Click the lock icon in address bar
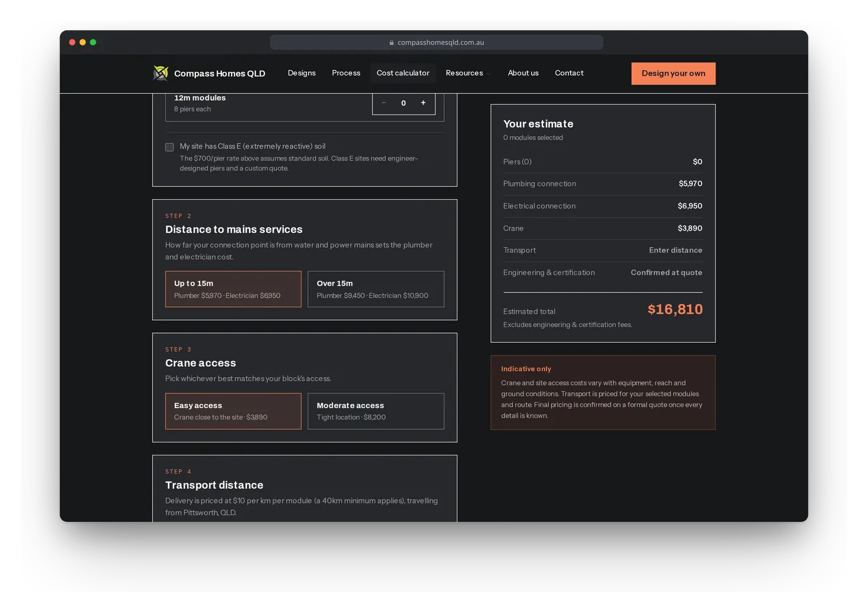The height and width of the screenshot is (613, 868). click(392, 42)
